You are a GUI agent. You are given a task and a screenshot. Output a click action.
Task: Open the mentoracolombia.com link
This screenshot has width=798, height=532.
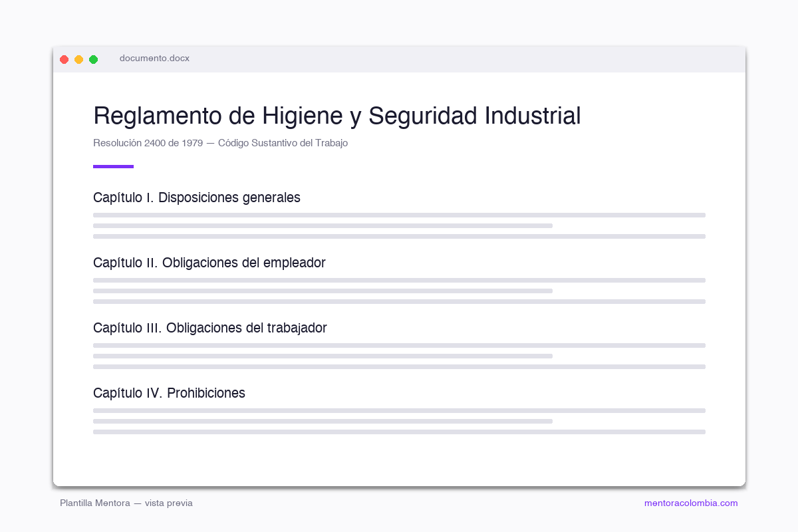click(691, 503)
